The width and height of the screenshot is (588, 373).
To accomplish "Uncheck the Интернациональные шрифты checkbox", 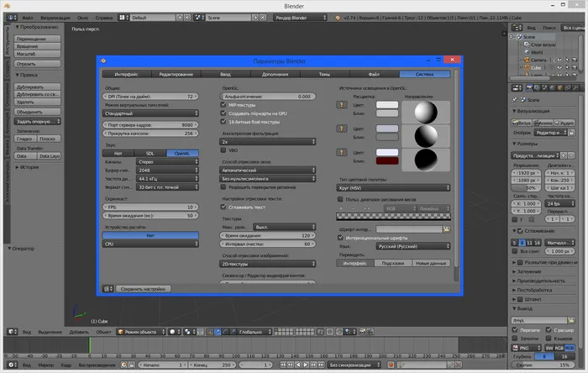I will pyautogui.click(x=340, y=238).
